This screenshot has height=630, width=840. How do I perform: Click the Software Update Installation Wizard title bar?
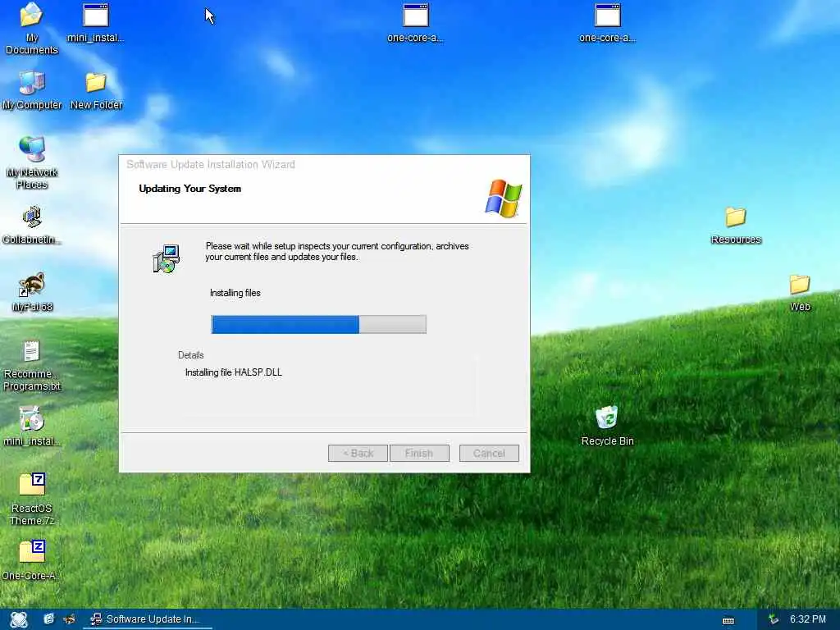[324, 164]
